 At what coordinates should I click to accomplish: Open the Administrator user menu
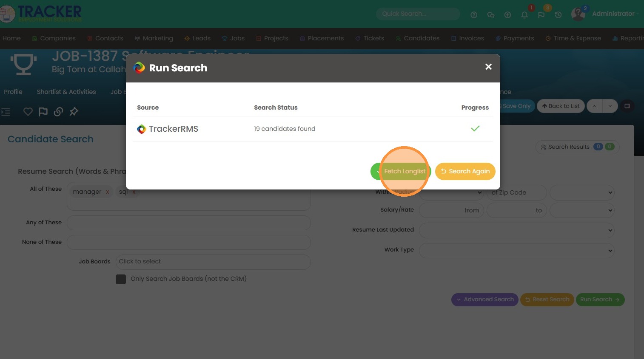(x=613, y=14)
